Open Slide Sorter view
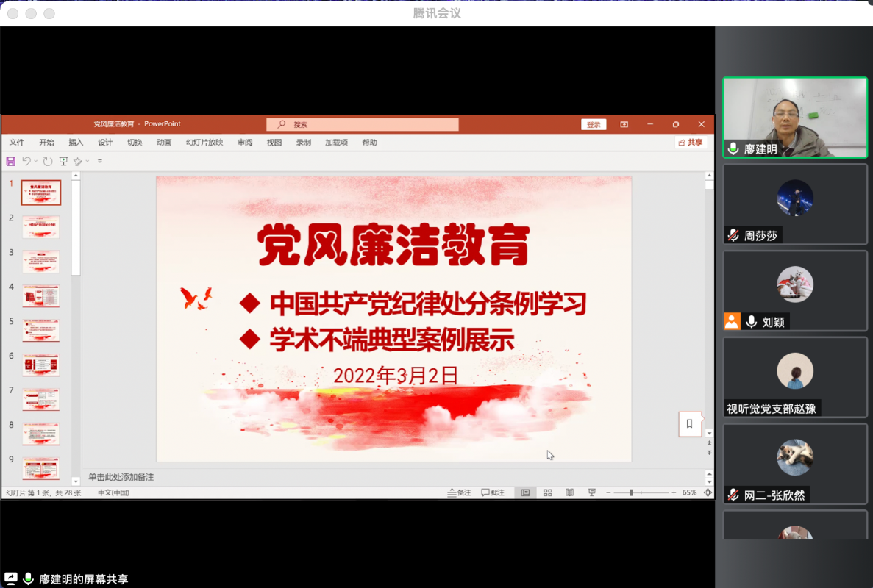The height and width of the screenshot is (588, 873). 547,492
